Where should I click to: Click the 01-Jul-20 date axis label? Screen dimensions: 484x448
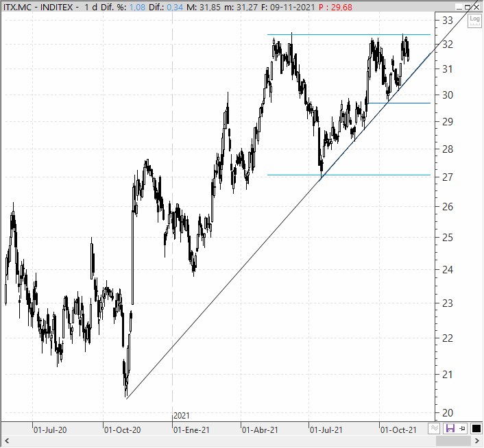[x=49, y=430]
